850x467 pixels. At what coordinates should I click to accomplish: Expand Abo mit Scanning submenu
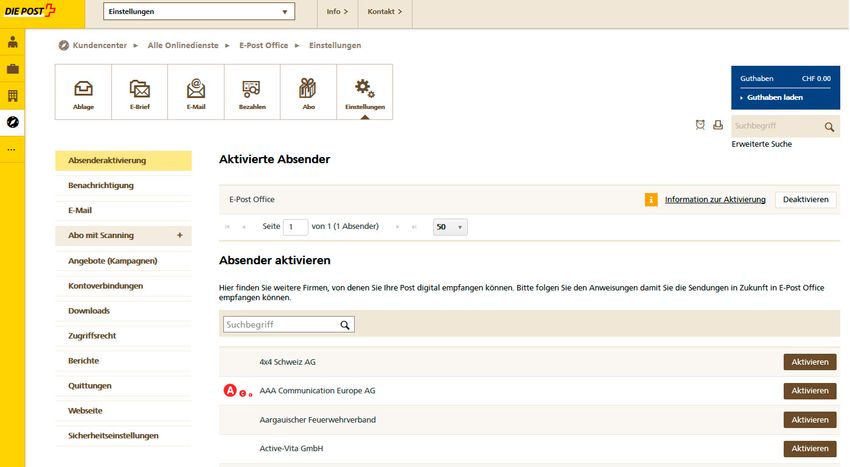click(179, 236)
